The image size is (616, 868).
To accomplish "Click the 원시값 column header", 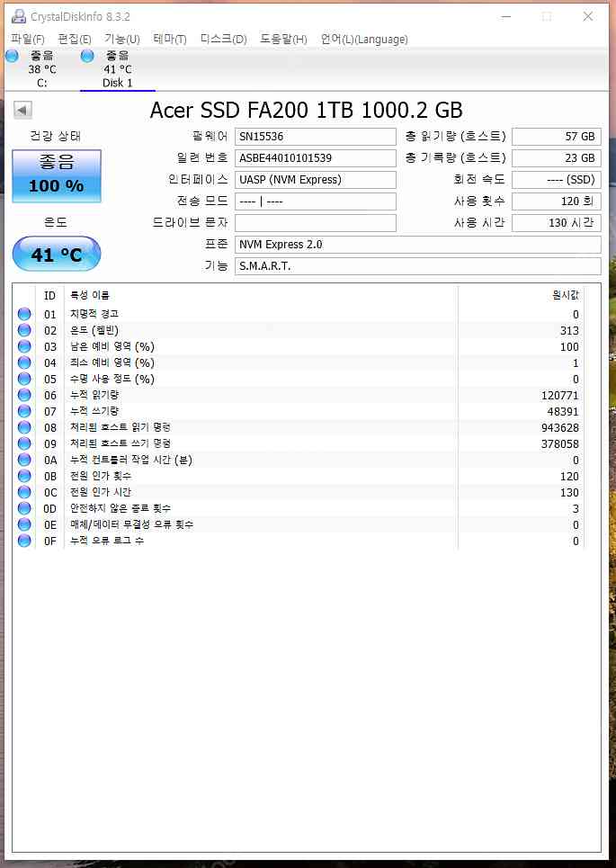I will pyautogui.click(x=521, y=295).
